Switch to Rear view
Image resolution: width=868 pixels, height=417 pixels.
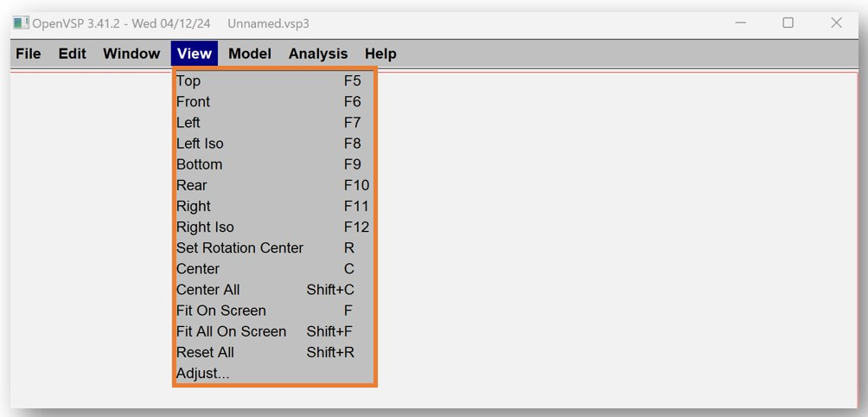[192, 185]
